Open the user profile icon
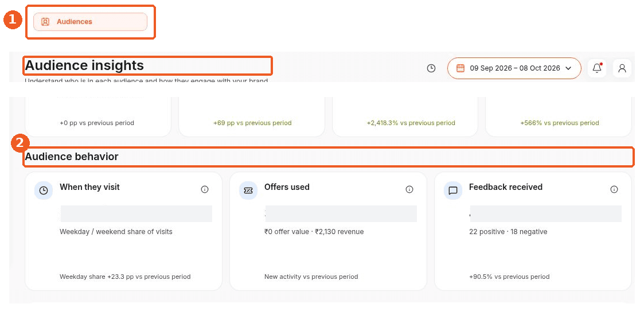Screen dimensions: 644x315 [622, 68]
